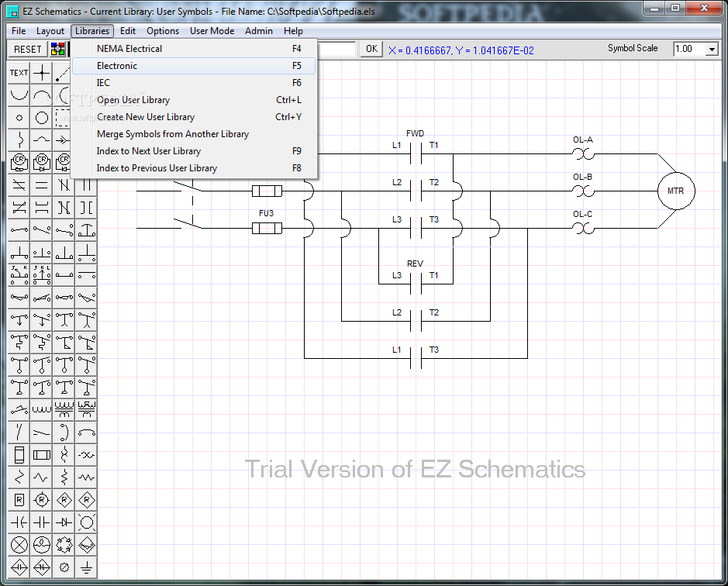Click the RESET button

27,49
